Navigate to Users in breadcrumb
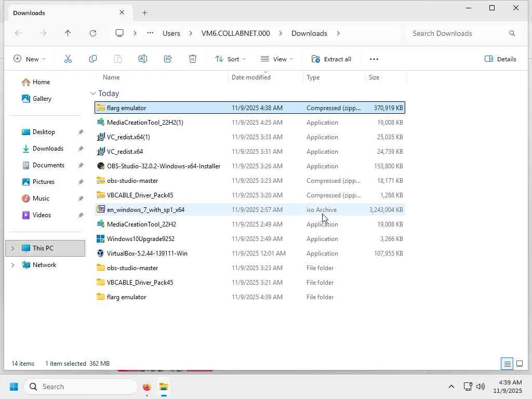The width and height of the screenshot is (532, 399). point(171,33)
